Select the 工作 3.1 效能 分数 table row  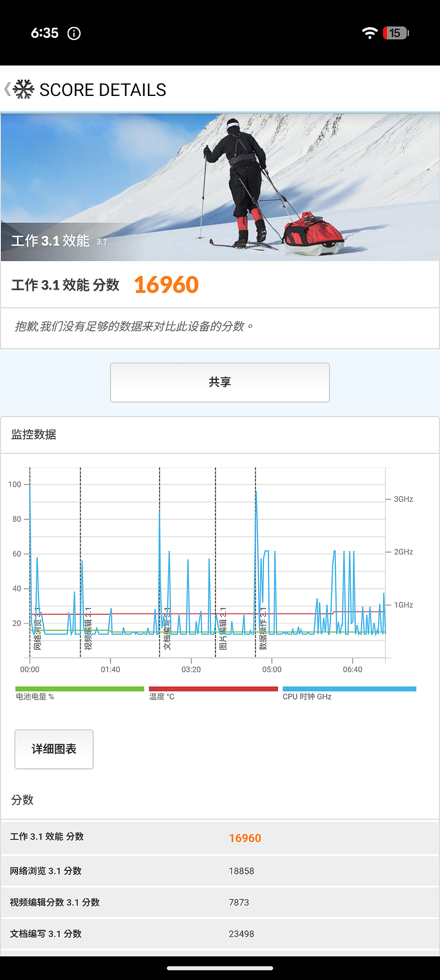220,837
